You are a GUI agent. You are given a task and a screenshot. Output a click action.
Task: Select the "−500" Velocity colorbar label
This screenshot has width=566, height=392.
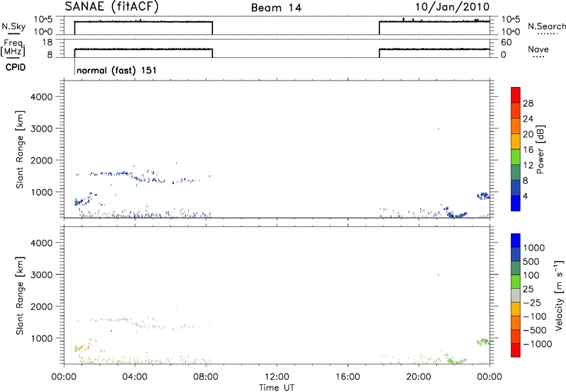pyautogui.click(x=535, y=330)
